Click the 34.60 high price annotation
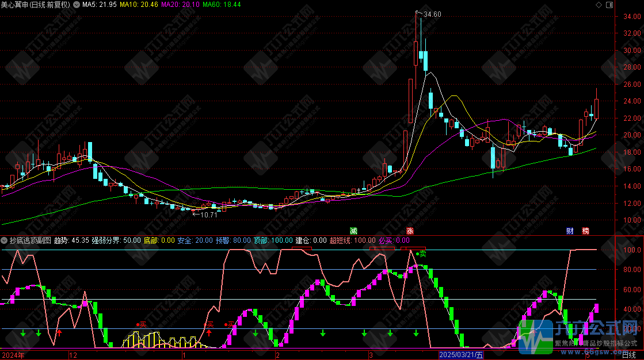Image resolution: width=644 pixels, height=360 pixels. (431, 14)
